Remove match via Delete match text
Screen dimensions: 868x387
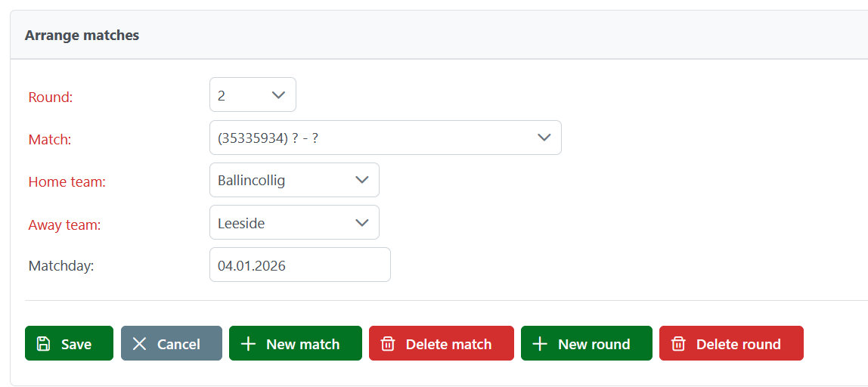point(448,344)
